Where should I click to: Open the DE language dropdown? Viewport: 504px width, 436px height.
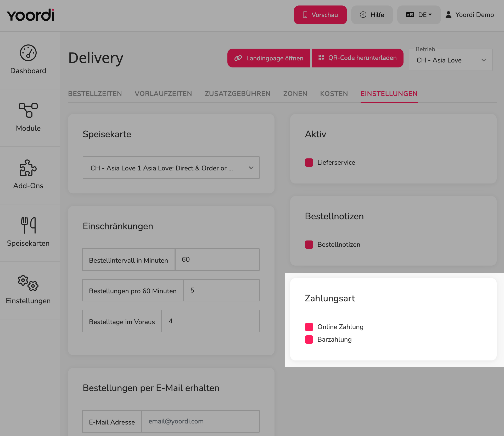point(419,15)
